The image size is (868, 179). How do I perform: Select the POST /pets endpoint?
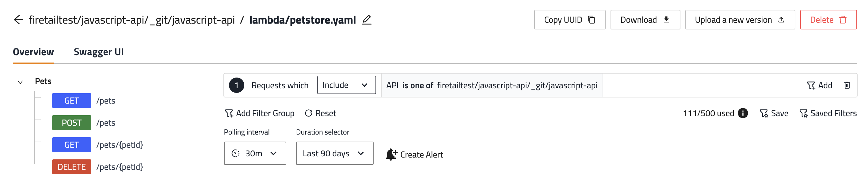71,123
